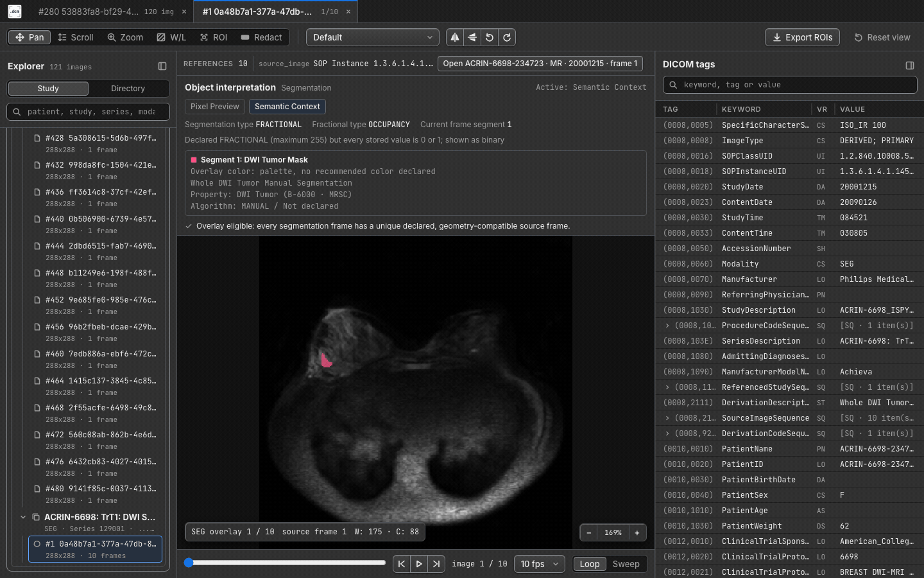924x578 pixels.
Task: Select the Scroll tool
Action: coord(76,37)
